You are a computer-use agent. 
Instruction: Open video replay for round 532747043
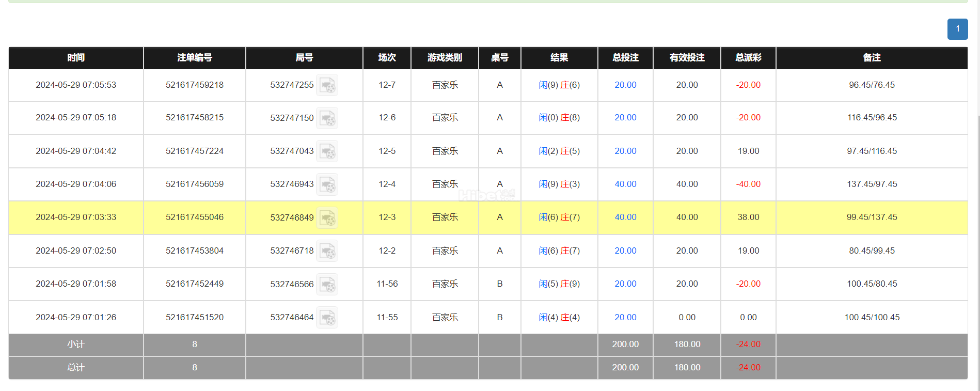[x=327, y=151]
